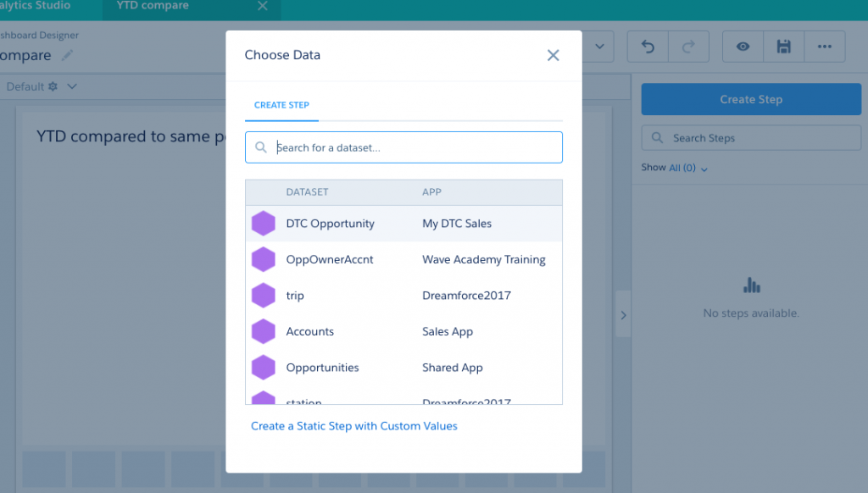
Task: Click the DTC Opportunity dataset hexagon icon
Action: click(264, 223)
